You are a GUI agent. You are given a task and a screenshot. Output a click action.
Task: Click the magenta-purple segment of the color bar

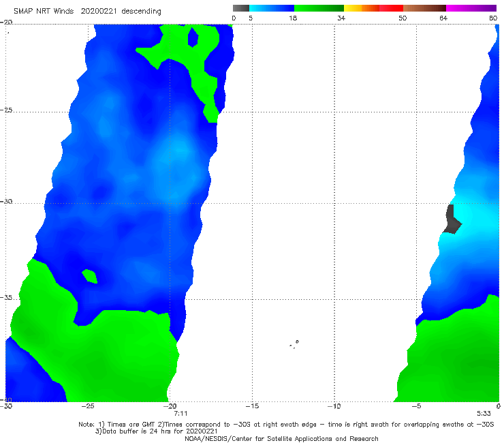click(471, 8)
